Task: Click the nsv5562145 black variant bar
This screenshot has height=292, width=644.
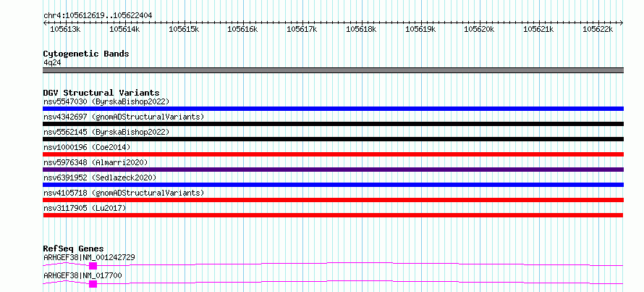Action: (x=333, y=139)
